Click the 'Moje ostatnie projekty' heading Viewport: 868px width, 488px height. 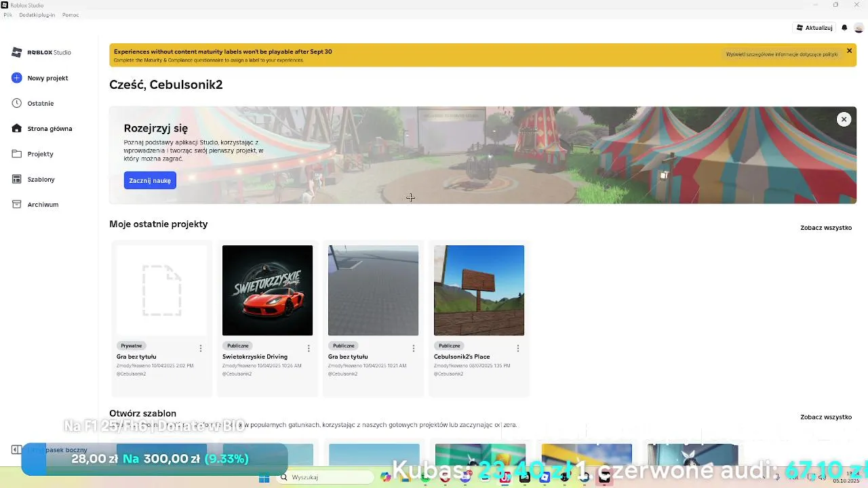(x=159, y=224)
